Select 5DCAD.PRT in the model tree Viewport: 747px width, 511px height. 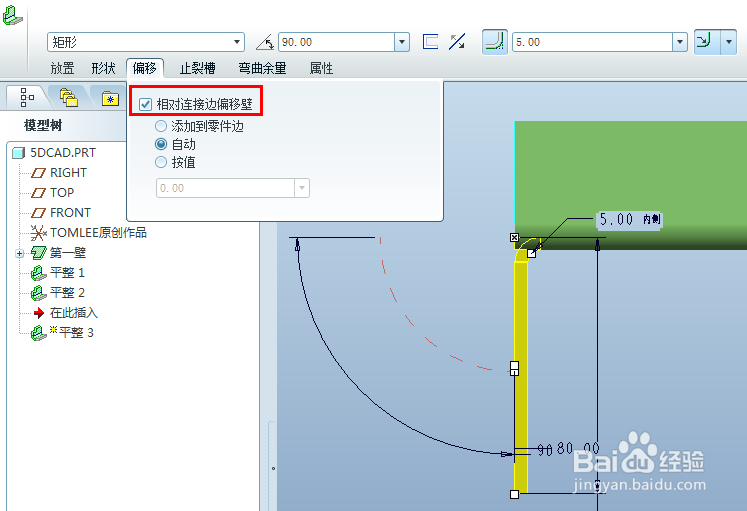pyautogui.click(x=63, y=153)
